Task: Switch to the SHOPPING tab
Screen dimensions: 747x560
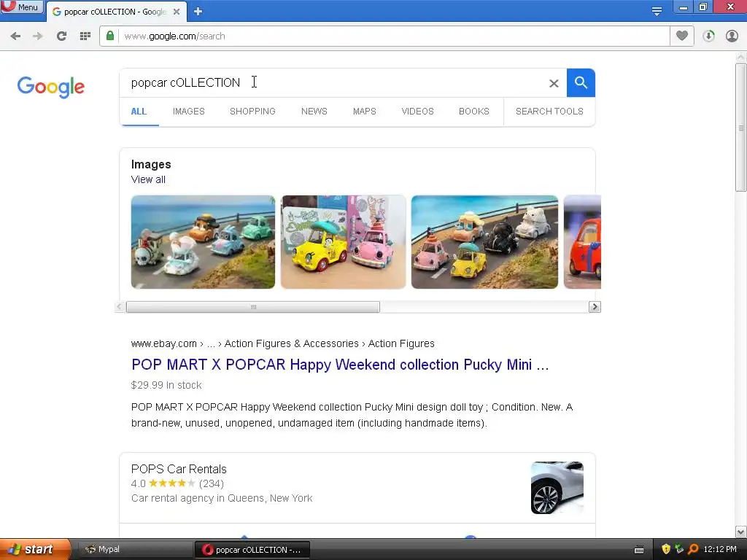Action: [252, 112]
